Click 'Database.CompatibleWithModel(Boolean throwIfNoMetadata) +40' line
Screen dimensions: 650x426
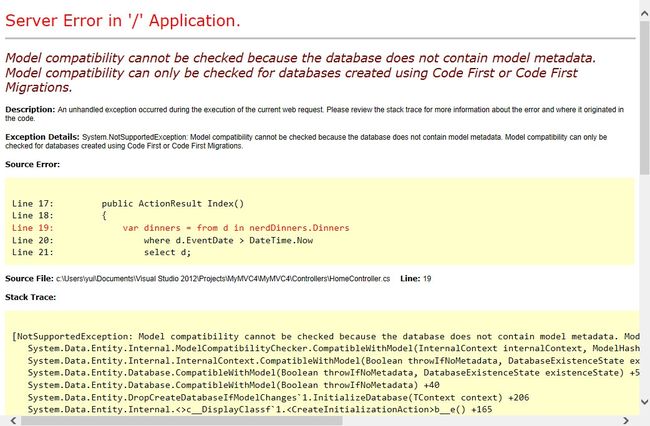tap(233, 385)
